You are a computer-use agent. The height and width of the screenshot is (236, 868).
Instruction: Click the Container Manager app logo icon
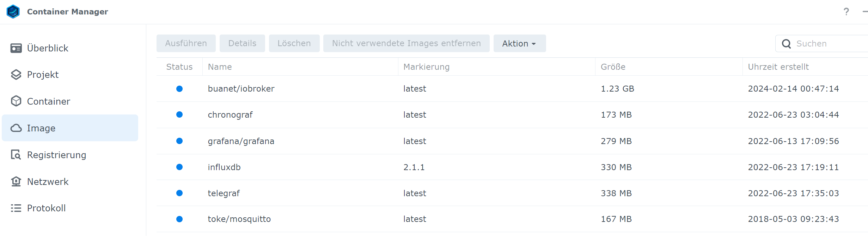(13, 12)
